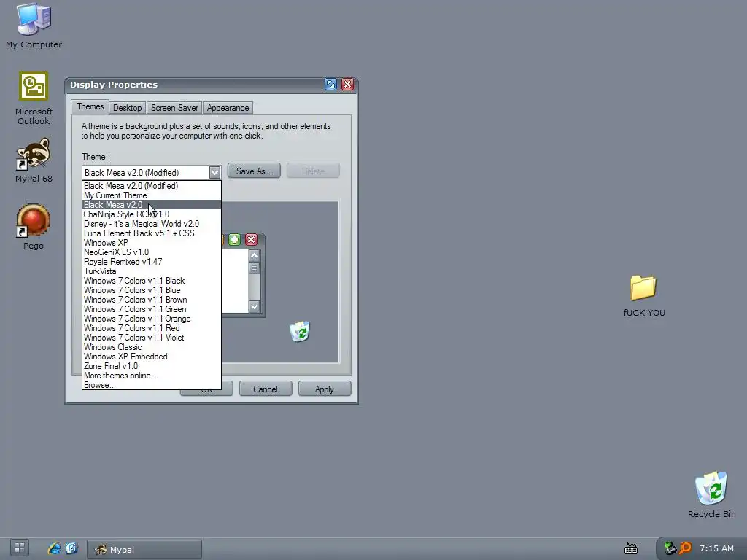Switch to the Screen Saver tab

coord(174,108)
